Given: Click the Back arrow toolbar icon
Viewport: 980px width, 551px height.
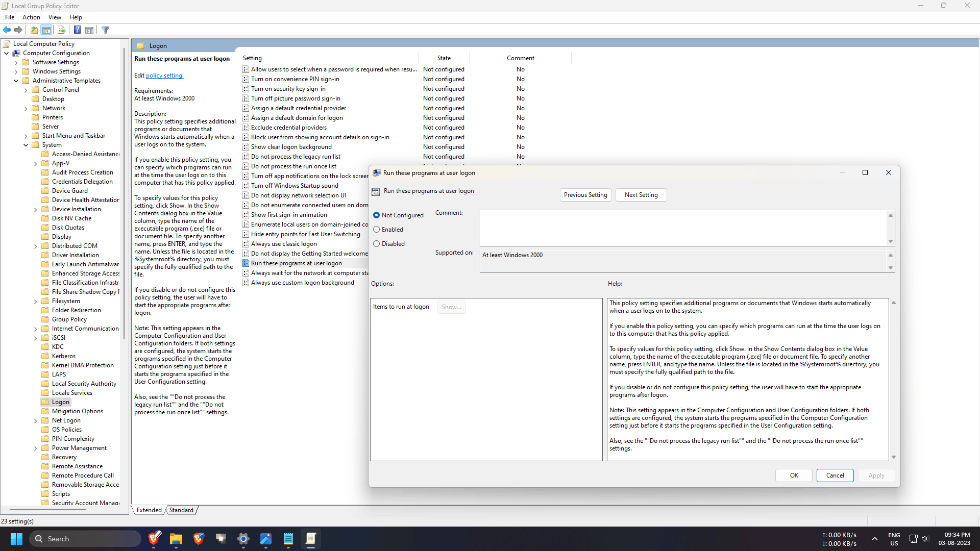Looking at the screenshot, I should click(7, 30).
